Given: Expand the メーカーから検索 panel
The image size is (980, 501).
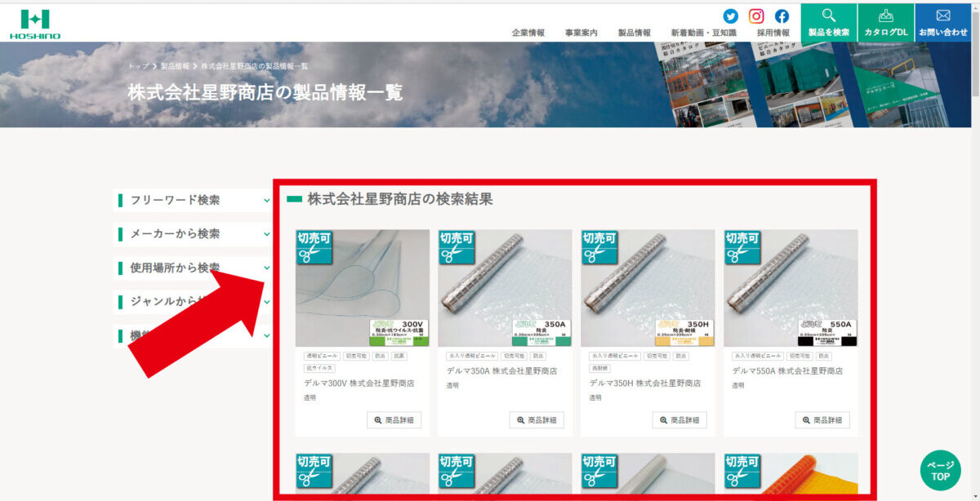Looking at the screenshot, I should (x=193, y=234).
